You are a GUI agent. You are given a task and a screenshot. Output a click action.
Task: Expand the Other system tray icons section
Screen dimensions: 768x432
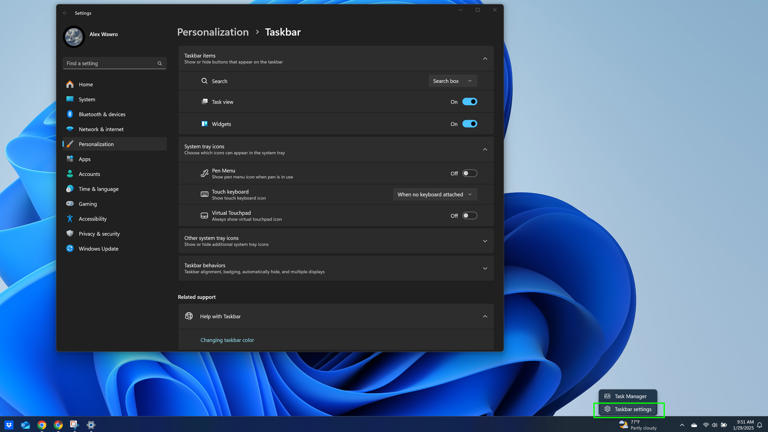pyautogui.click(x=485, y=241)
